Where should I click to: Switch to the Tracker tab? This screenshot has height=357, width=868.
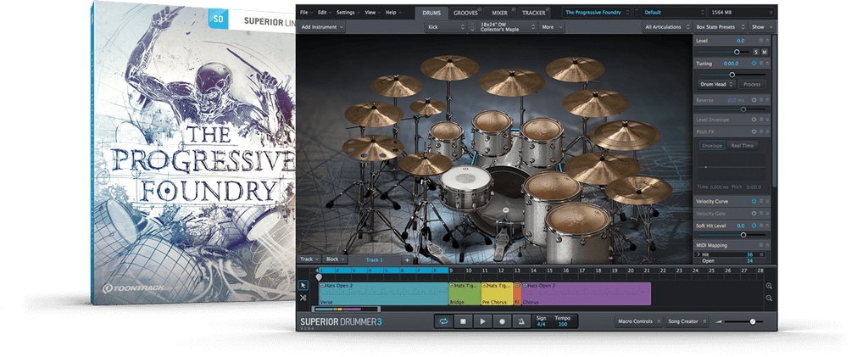tap(533, 13)
